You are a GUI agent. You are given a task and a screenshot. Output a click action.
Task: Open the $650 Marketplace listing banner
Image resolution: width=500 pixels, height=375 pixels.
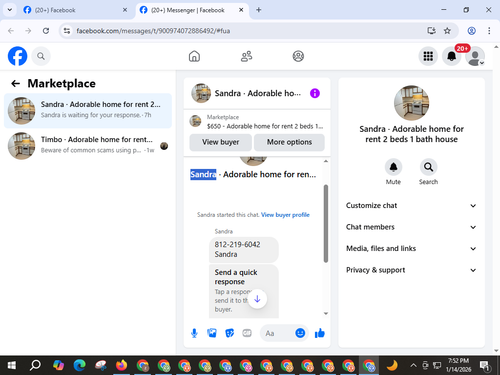point(257,121)
